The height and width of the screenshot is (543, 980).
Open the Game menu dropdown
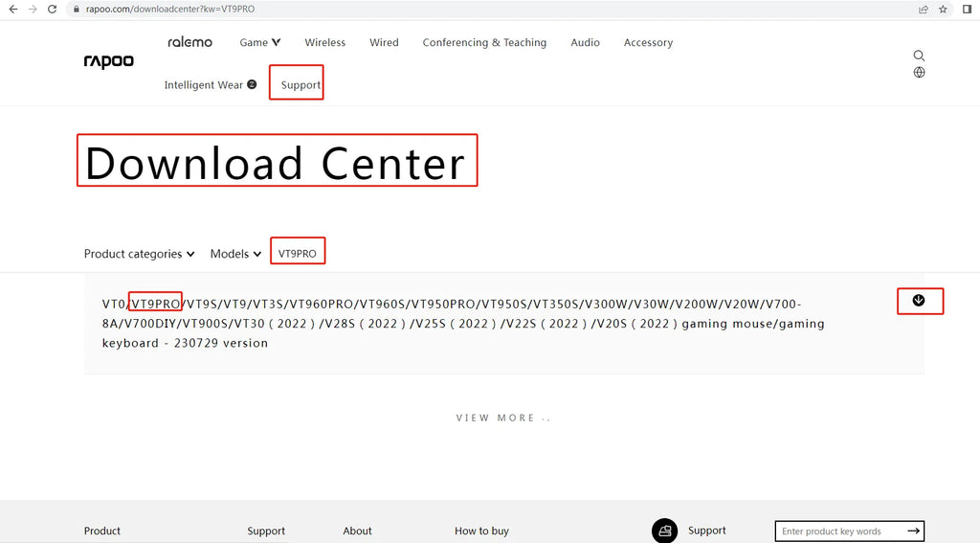click(260, 42)
